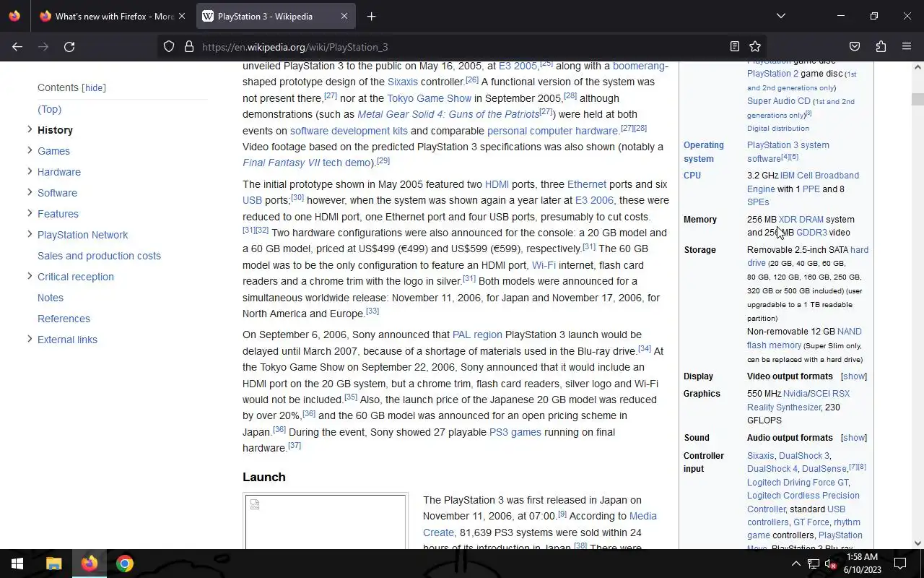The width and height of the screenshot is (924, 578).
Task: Open the DualShock 3 link in Controller input
Action: (x=804, y=456)
